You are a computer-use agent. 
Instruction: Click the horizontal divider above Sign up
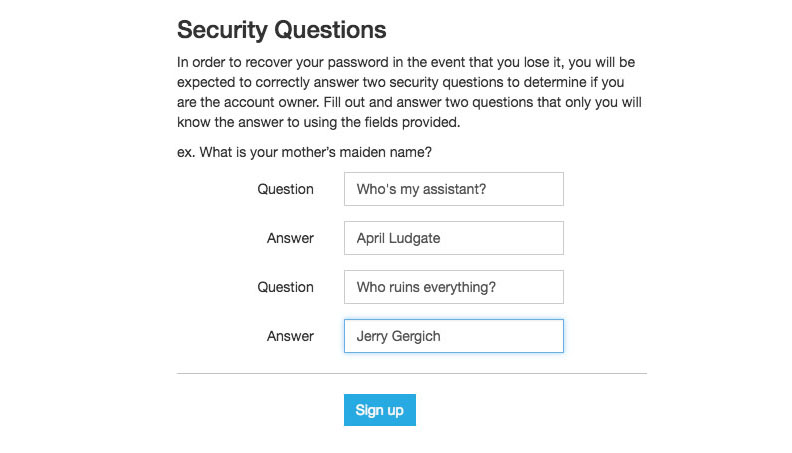pyautogui.click(x=411, y=373)
